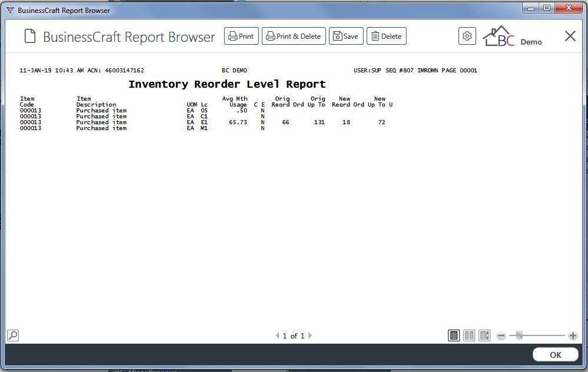This screenshot has height=372, width=588.
Task: Delete the current report
Action: point(386,36)
